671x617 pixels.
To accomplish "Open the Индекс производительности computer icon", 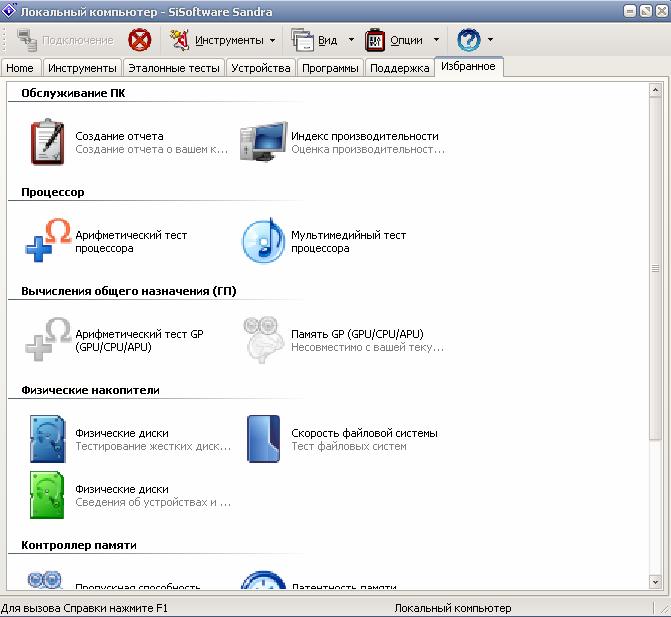I will pos(263,142).
